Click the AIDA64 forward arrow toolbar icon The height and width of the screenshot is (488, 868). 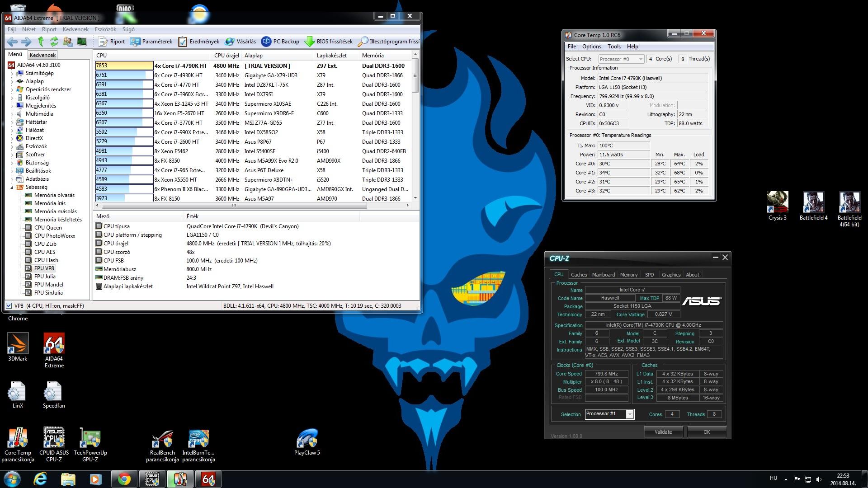[x=26, y=42]
